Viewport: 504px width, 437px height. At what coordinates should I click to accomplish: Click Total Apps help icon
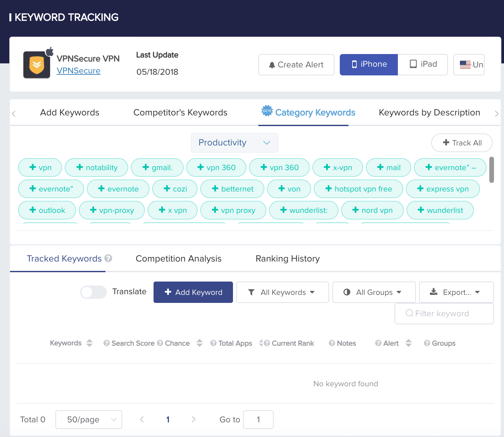213,343
